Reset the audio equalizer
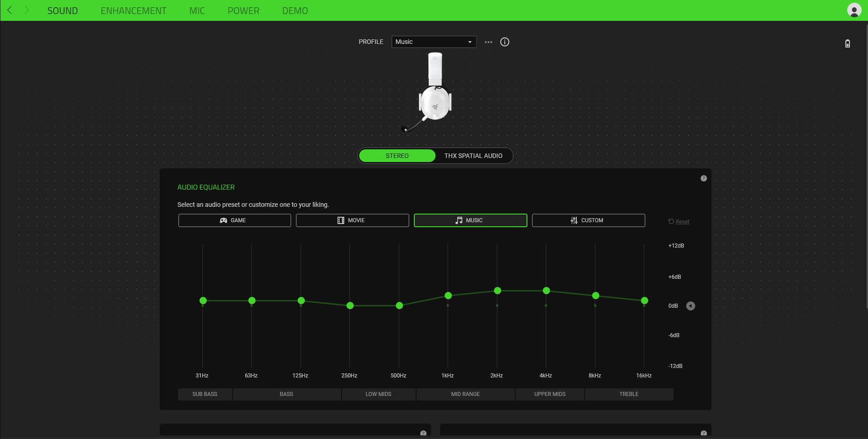Screen dimensions: 868x439 678,221
